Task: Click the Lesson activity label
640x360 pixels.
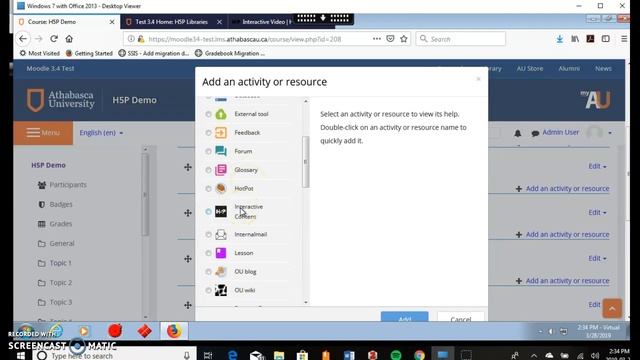Action: (x=244, y=253)
